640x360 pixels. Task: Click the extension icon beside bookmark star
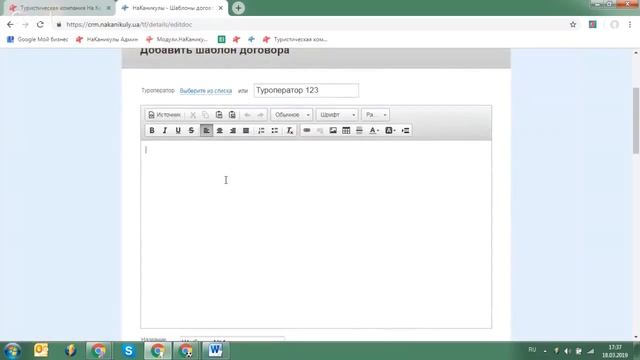[x=593, y=24]
